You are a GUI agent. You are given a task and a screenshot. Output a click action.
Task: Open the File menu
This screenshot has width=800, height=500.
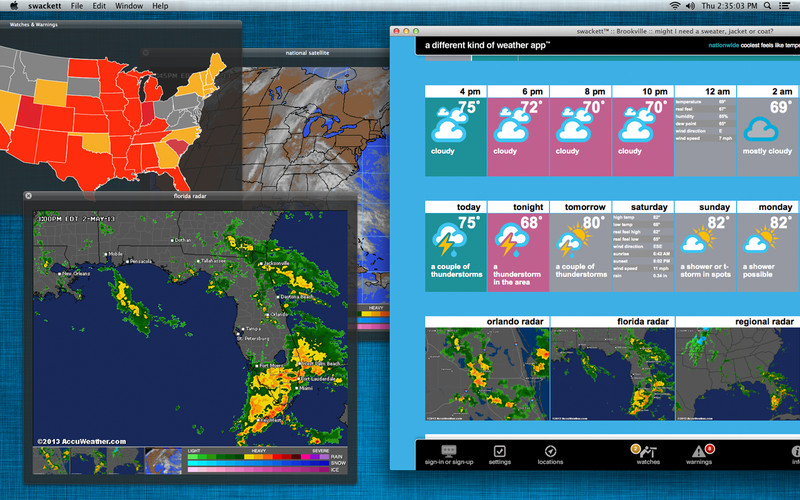pyautogui.click(x=77, y=6)
